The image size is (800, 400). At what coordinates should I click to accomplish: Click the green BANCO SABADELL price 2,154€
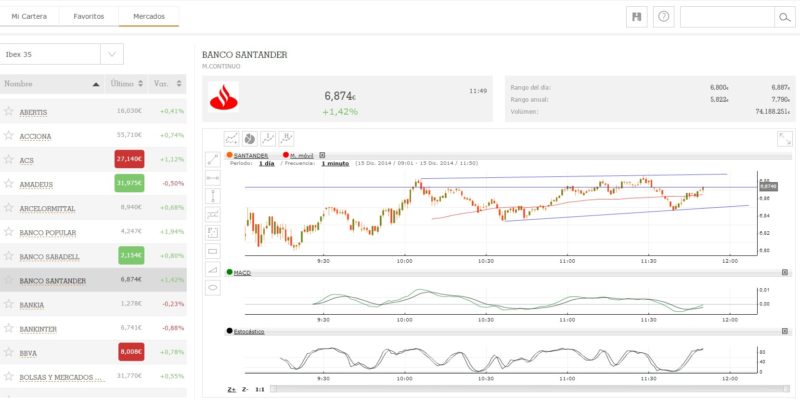pos(131,256)
